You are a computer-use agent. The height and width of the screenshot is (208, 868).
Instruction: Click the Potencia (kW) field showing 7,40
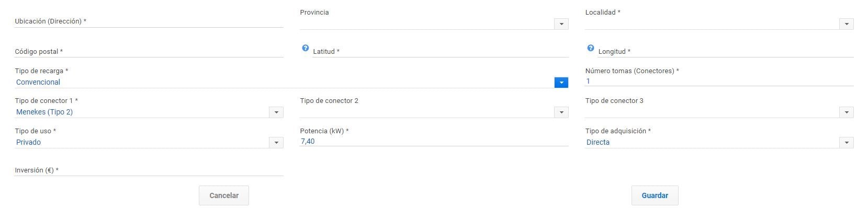click(434, 141)
